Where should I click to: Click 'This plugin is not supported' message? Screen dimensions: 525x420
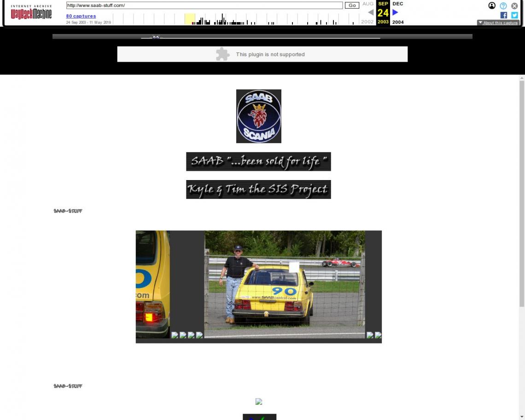270,54
